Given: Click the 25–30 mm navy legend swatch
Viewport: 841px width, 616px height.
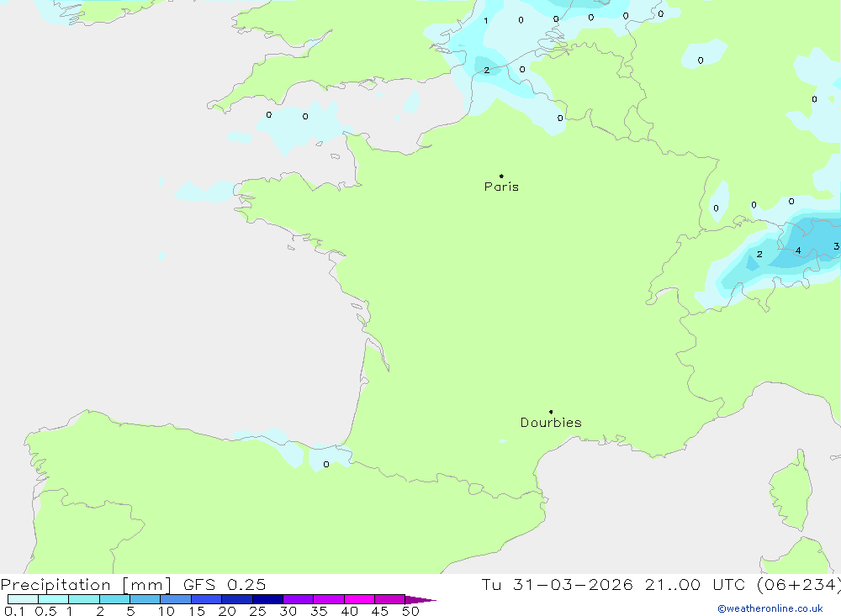Looking at the screenshot, I should (267, 599).
